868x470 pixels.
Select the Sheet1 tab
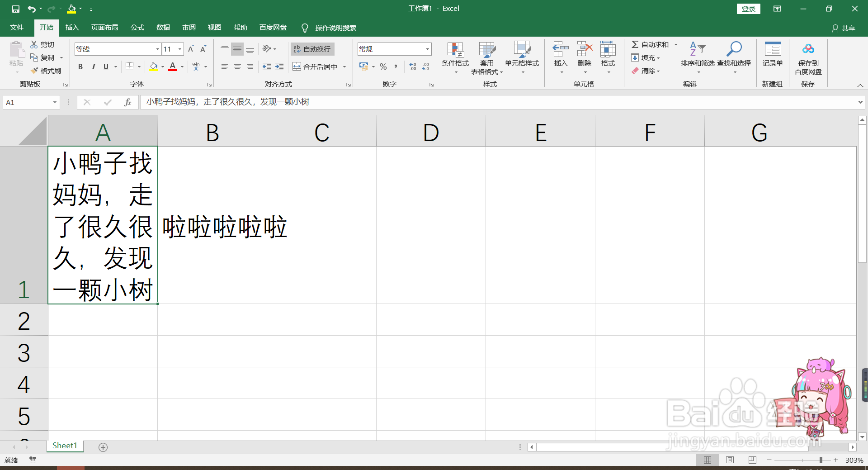(x=64, y=445)
